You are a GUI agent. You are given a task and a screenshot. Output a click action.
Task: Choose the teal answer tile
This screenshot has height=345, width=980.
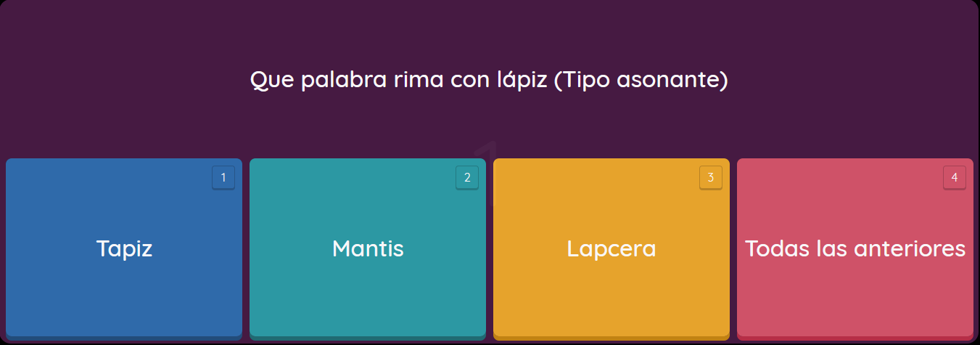368,248
